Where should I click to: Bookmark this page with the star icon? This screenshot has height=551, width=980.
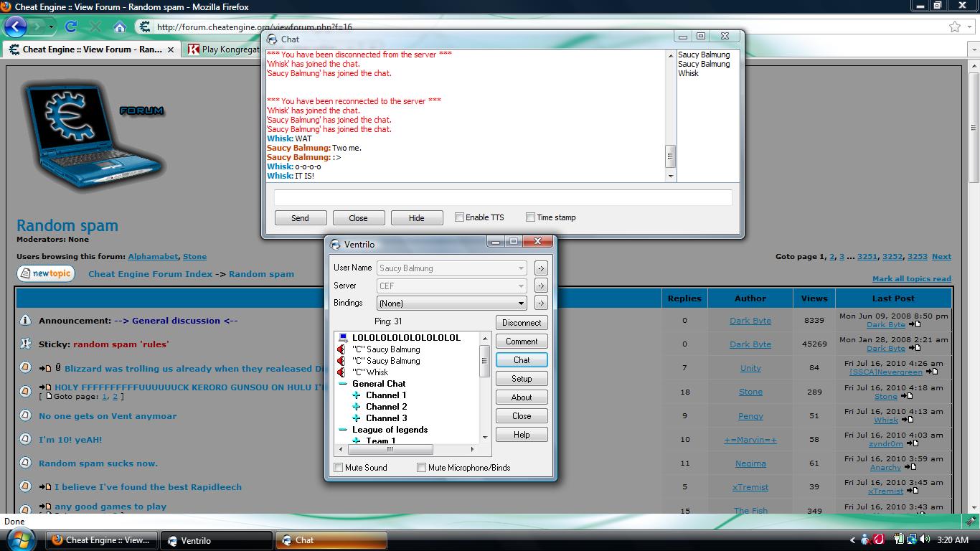click(x=955, y=27)
